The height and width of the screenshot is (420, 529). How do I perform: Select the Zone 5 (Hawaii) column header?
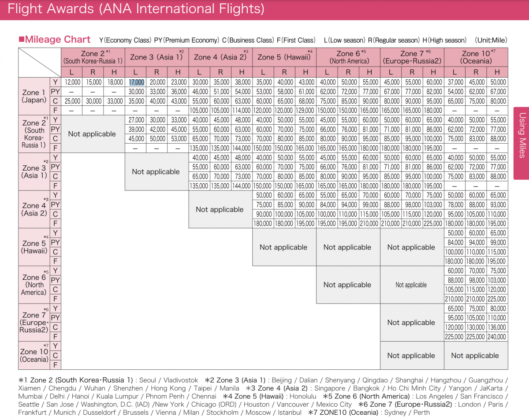pos(284,57)
